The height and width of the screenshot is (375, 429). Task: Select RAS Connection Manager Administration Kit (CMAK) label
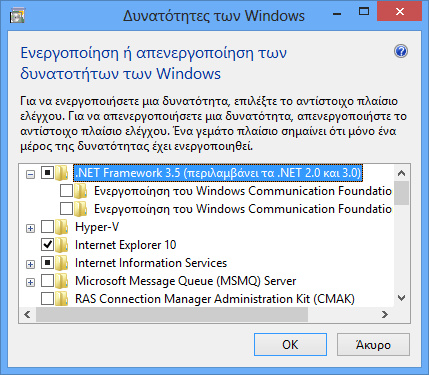tap(215, 299)
